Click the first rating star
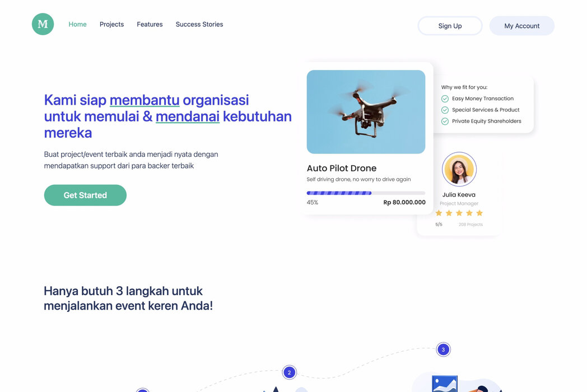Screen dimensions: 587x392 [x=439, y=213]
